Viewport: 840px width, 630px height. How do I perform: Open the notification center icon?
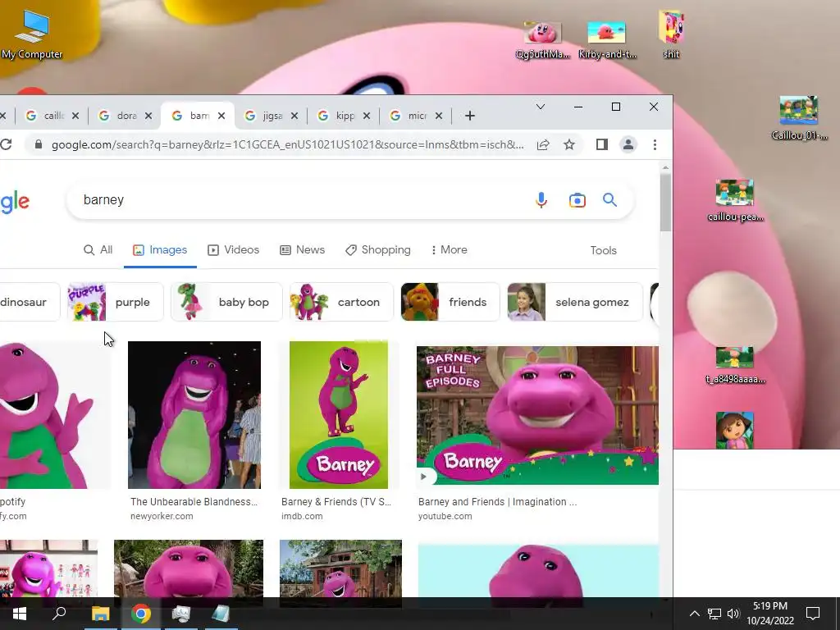tap(813, 614)
